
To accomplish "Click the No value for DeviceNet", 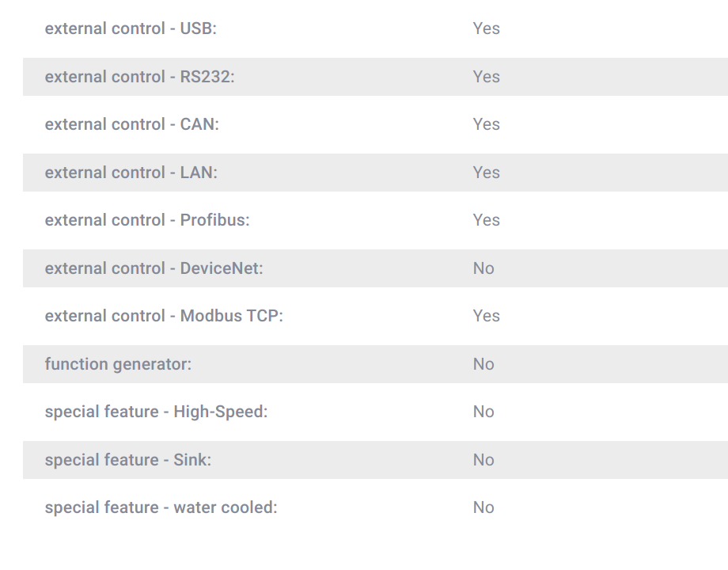I will click(483, 268).
